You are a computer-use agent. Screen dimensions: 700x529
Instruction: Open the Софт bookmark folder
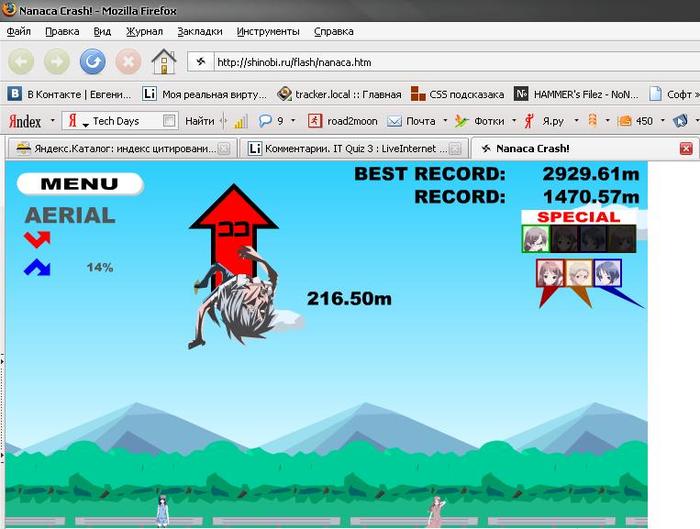(x=673, y=94)
